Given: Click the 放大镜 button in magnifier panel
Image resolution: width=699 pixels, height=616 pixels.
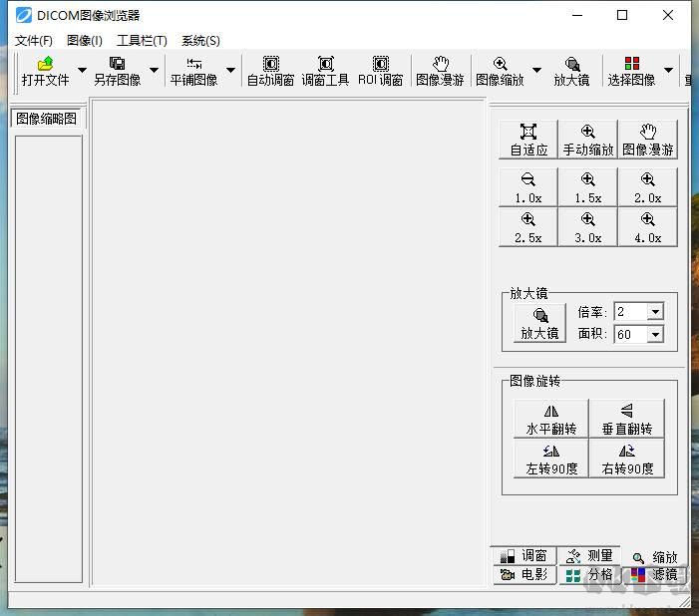Looking at the screenshot, I should point(539,324).
